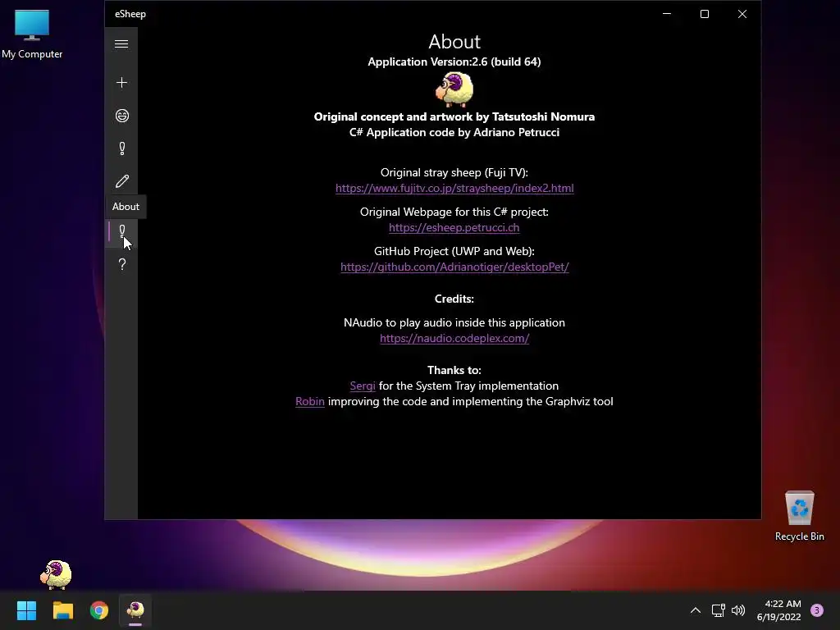The height and width of the screenshot is (630, 840).
Task: Click the Credits: heading text
Action: tap(454, 299)
